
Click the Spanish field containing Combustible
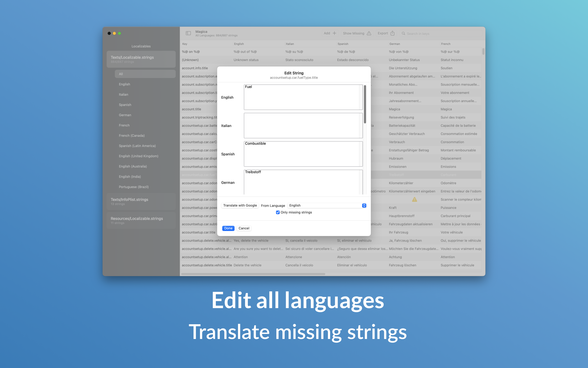pyautogui.click(x=303, y=154)
